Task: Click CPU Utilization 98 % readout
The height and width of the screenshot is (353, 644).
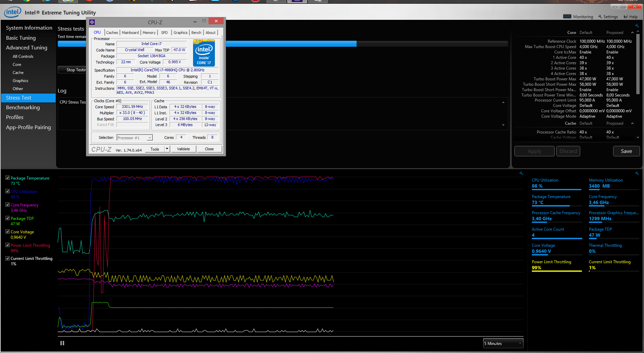Action: point(537,186)
